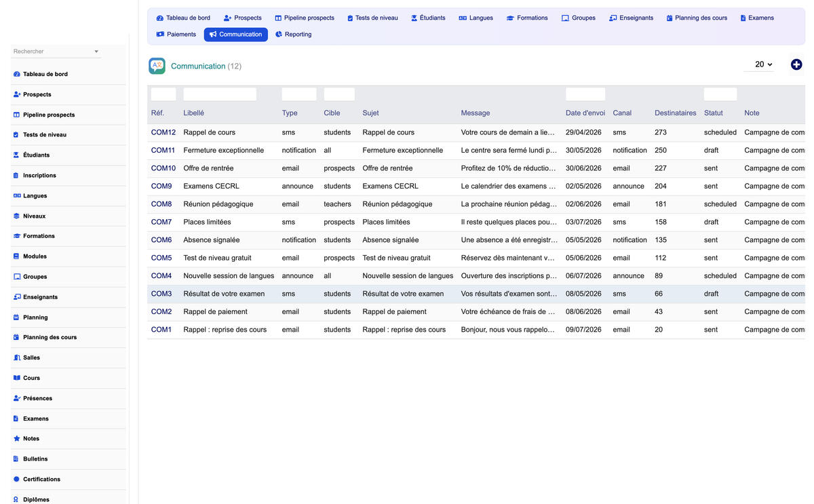Click the Tests de niveau sidebar icon
The image size is (814, 504).
coord(16,135)
